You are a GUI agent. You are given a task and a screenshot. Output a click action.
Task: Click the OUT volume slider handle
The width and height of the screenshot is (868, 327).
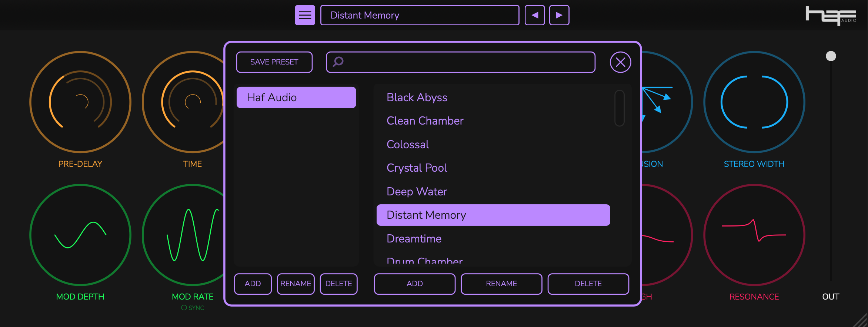pyautogui.click(x=831, y=56)
